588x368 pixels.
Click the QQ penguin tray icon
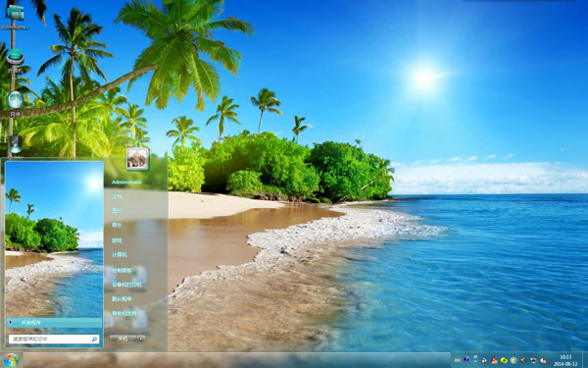click(484, 360)
